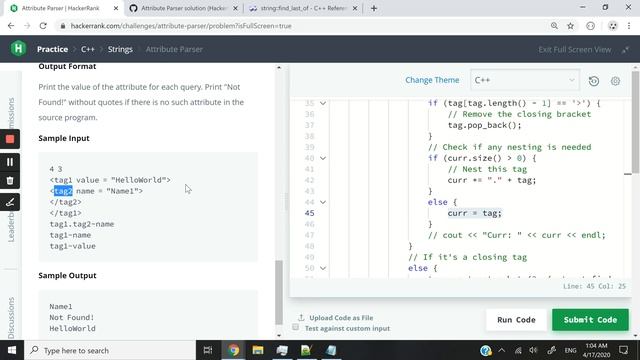Click the volume icon in system tray
Image resolution: width=640 pixels, height=360 pixels.
tap(533, 350)
